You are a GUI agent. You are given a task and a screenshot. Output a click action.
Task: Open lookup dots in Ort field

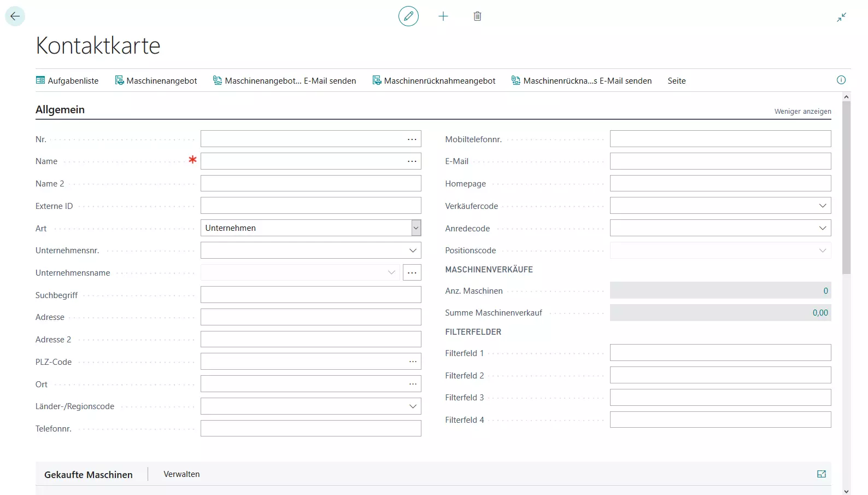413,384
